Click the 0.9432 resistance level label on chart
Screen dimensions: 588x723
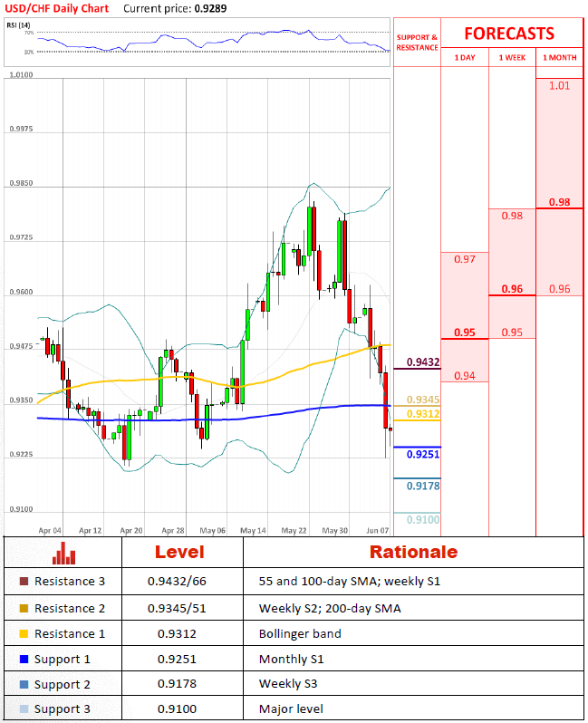point(423,362)
